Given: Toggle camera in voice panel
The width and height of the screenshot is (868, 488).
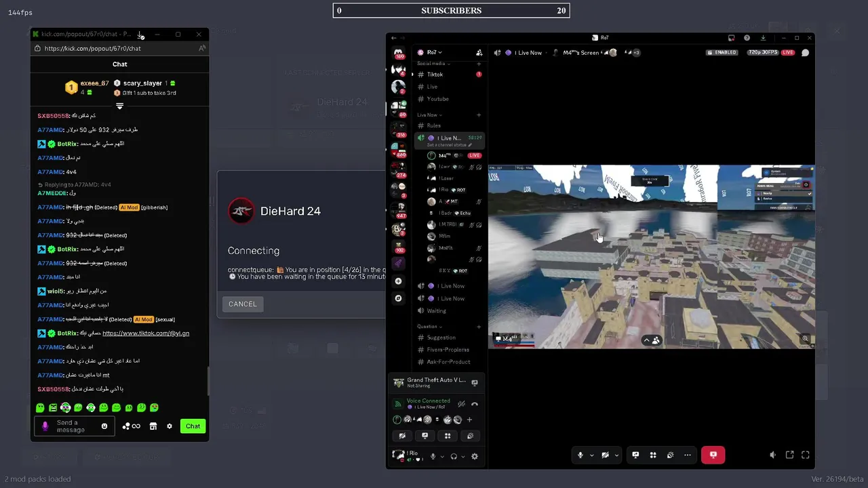Looking at the screenshot, I should click(402, 436).
